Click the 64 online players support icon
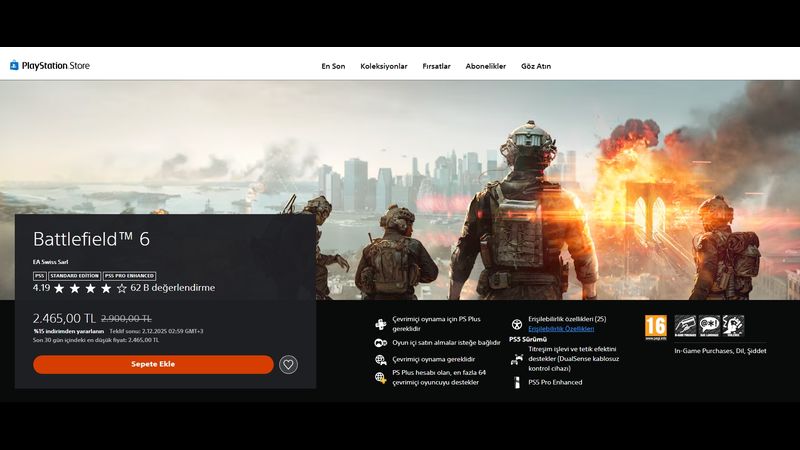The image size is (800, 450). 381,378
